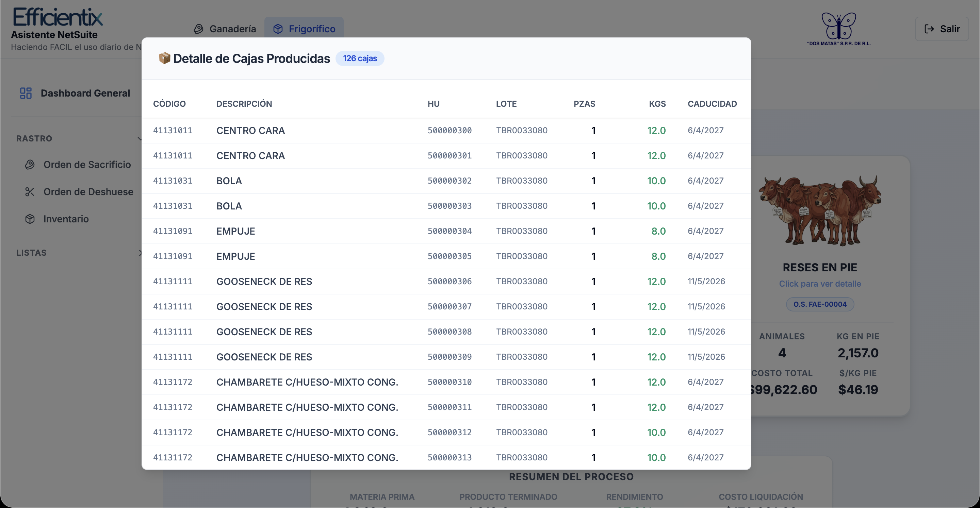Click the PZAS column header
The image size is (980, 508).
(584, 104)
